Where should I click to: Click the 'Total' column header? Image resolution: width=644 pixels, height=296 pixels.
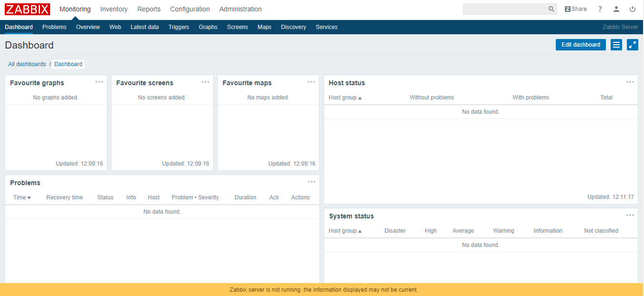click(x=606, y=98)
